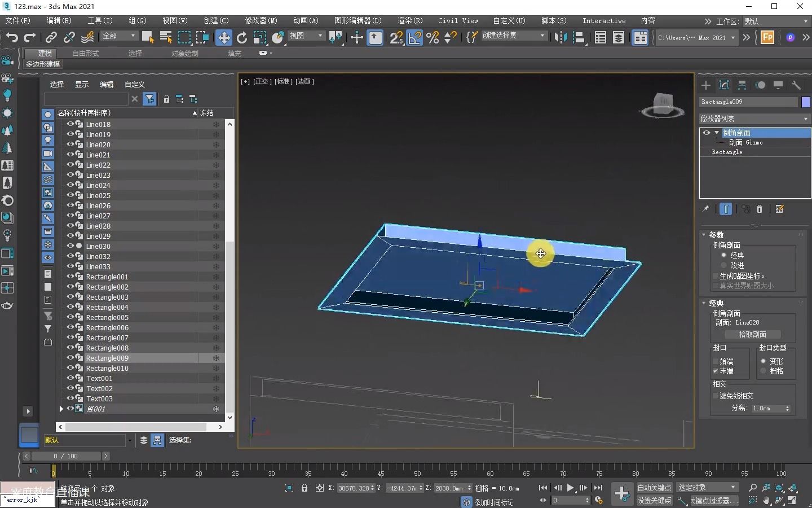Open the 渲染(R) menu

pyautogui.click(x=409, y=20)
